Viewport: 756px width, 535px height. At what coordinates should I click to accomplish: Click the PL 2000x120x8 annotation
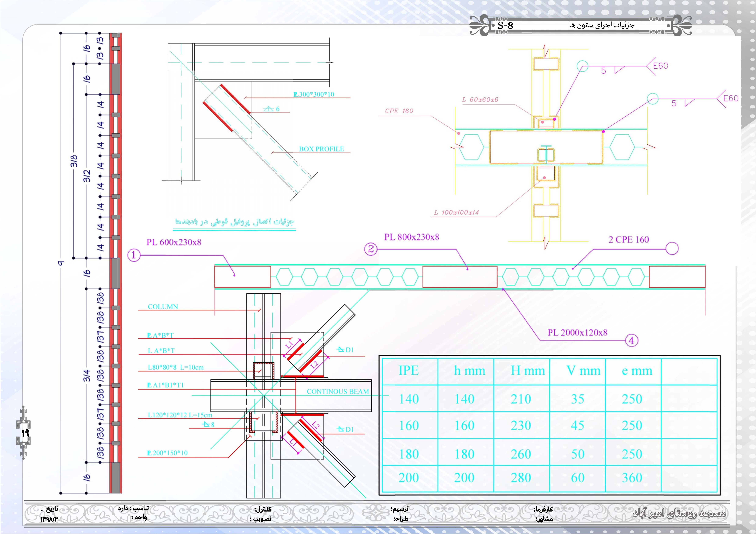coord(578,332)
